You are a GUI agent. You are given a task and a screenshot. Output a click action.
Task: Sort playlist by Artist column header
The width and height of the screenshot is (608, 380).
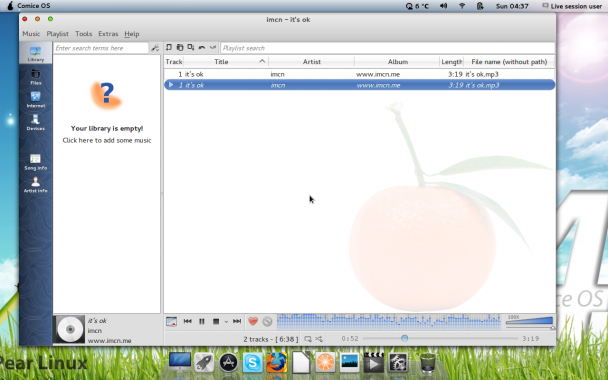pos(311,62)
